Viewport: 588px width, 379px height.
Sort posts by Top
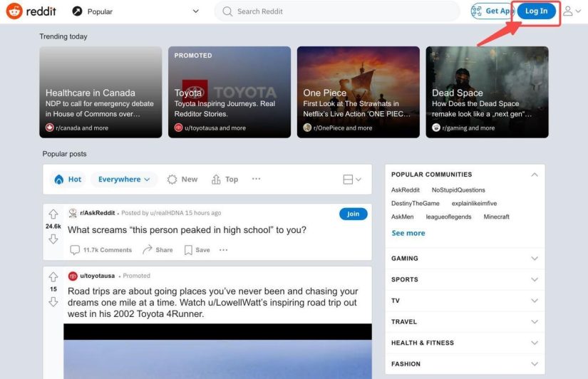pyautogui.click(x=225, y=180)
